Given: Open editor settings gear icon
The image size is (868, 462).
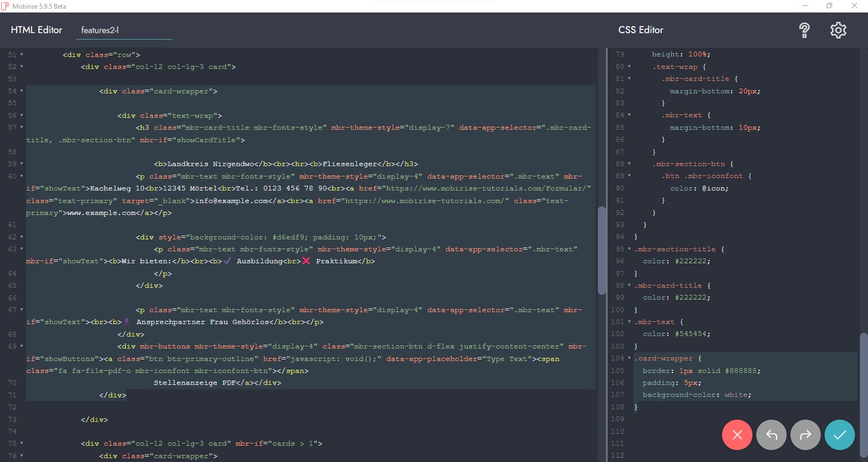Looking at the screenshot, I should (x=838, y=30).
